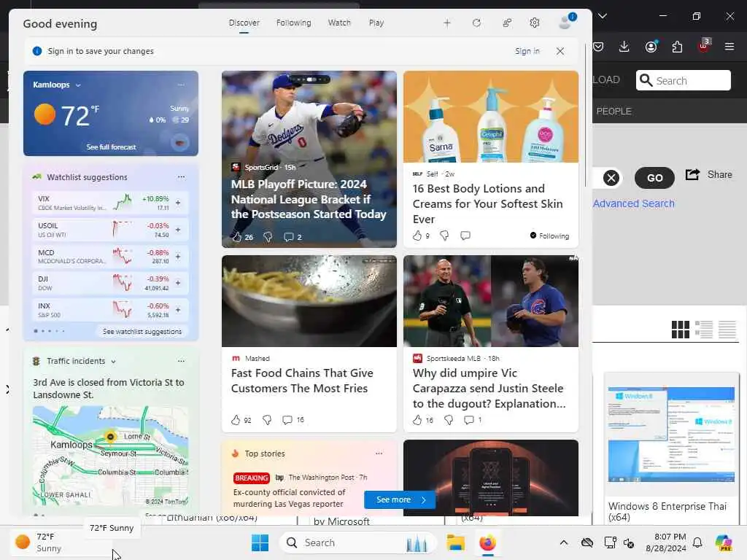Image resolution: width=747 pixels, height=560 pixels.
Task: Open Windows 8 Enterprise Thai thumbnail
Action: (671, 435)
